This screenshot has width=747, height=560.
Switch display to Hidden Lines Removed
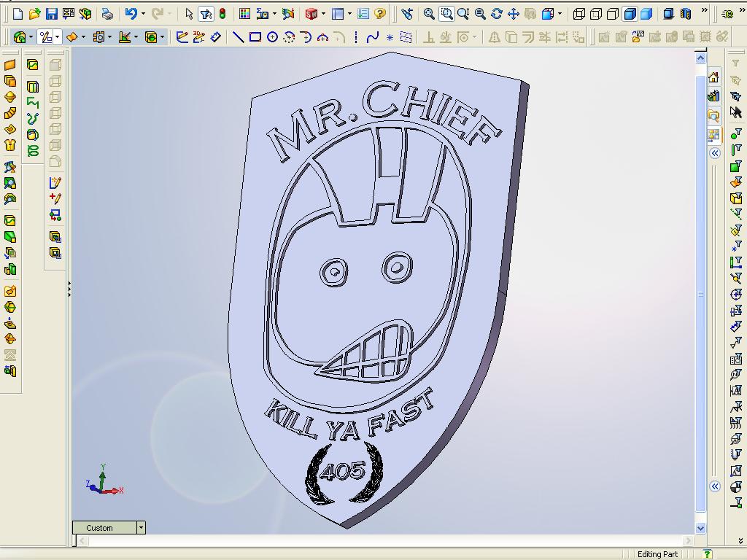613,14
